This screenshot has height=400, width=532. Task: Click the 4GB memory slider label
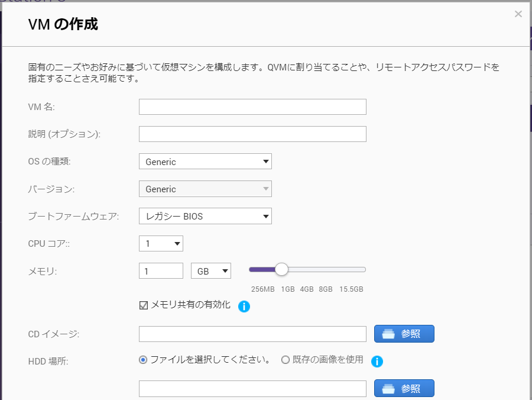point(307,289)
